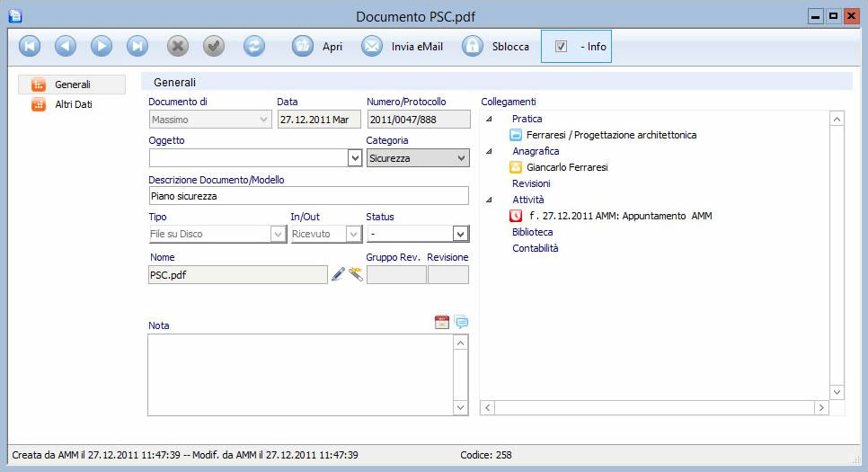Viewport: 868px width, 472px height.
Task: Refresh the document record
Action: click(254, 46)
